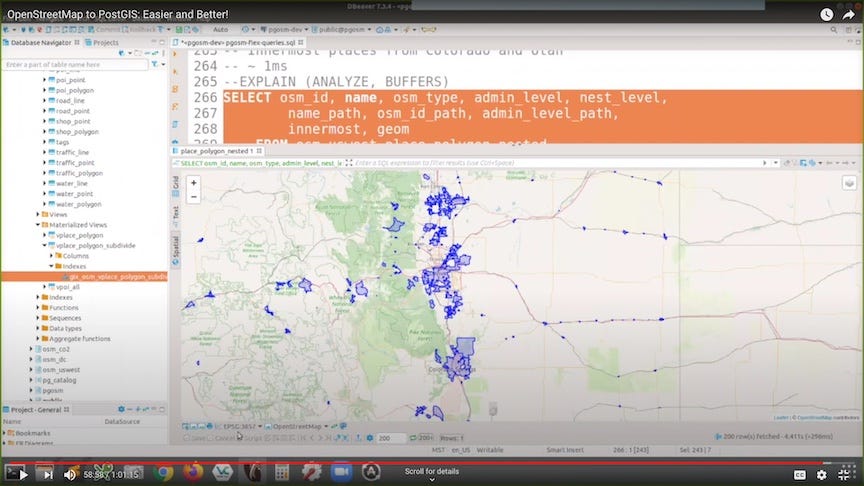Image resolution: width=864 pixels, height=486 pixels.
Task: Open the pgosm-dev connection selector
Action: (x=284, y=30)
